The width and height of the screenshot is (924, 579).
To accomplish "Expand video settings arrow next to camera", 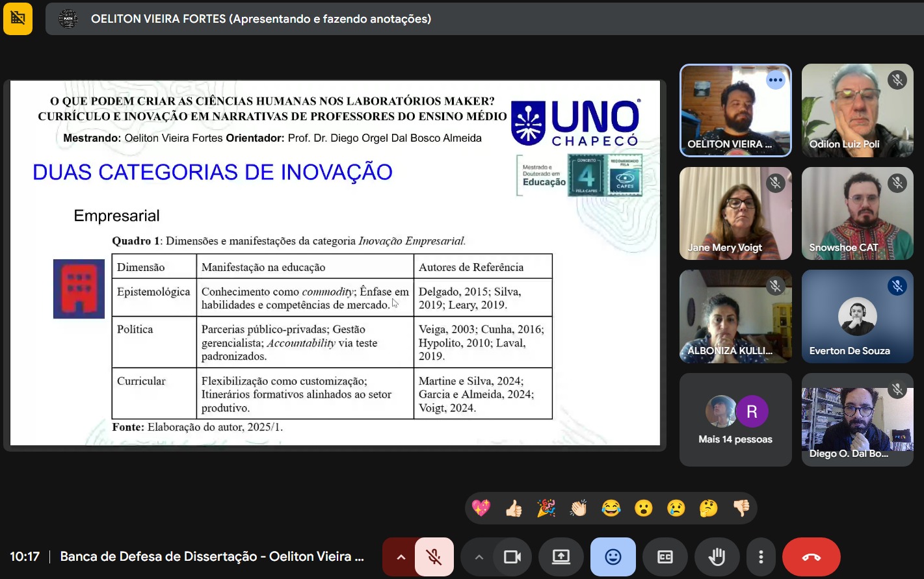I will click(x=479, y=557).
